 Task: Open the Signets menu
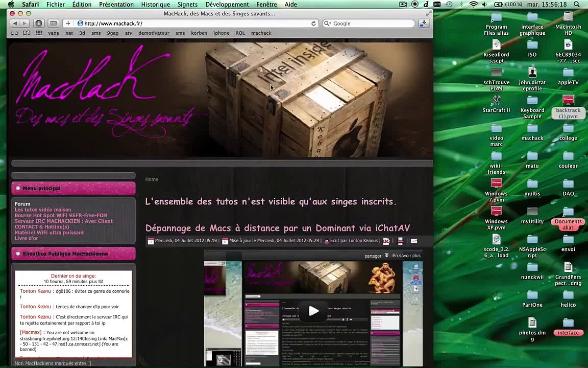pyautogui.click(x=187, y=5)
